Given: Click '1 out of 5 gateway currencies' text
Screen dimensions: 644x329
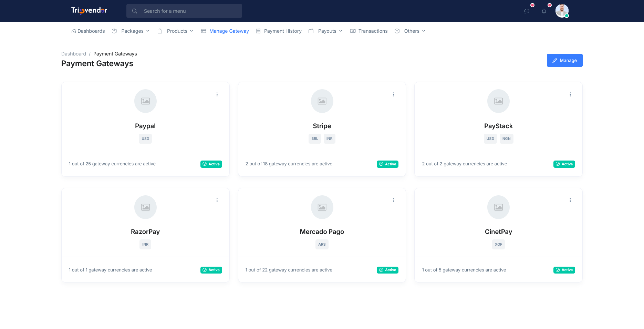Looking at the screenshot, I should pos(464,270).
